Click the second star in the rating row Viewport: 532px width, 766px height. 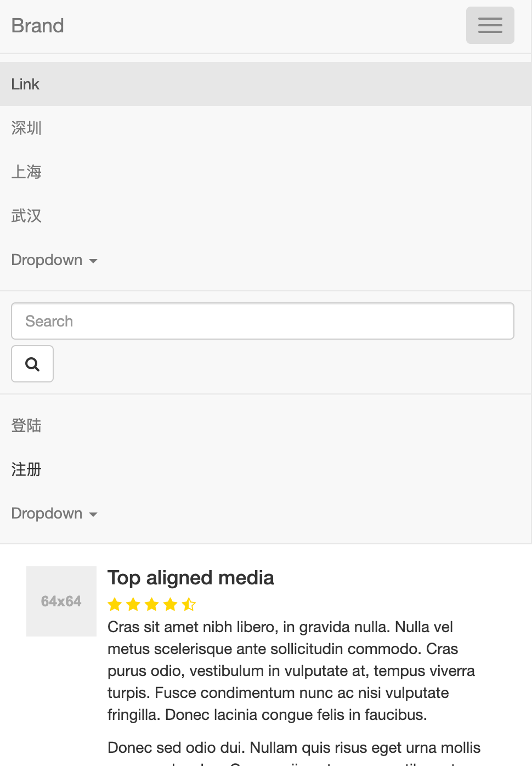133,604
